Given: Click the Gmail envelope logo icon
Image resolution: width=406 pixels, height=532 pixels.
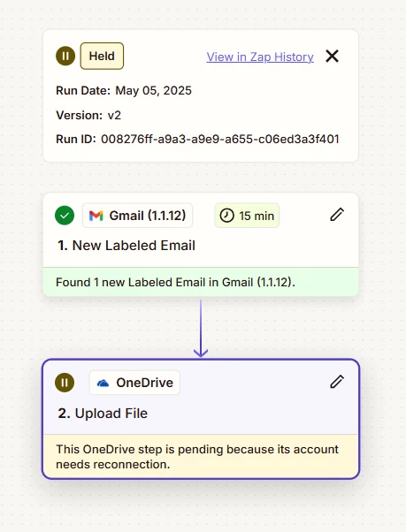Looking at the screenshot, I should tap(96, 216).
